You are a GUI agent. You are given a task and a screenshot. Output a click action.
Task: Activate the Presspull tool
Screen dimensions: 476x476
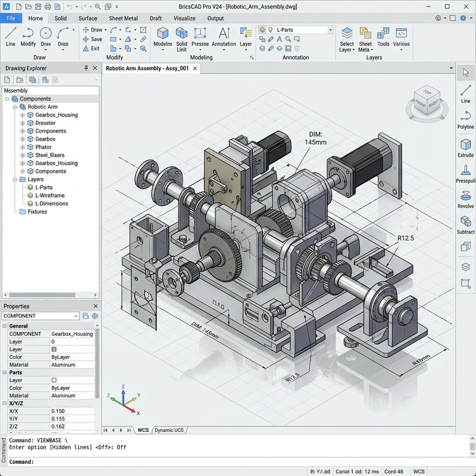tap(465, 174)
